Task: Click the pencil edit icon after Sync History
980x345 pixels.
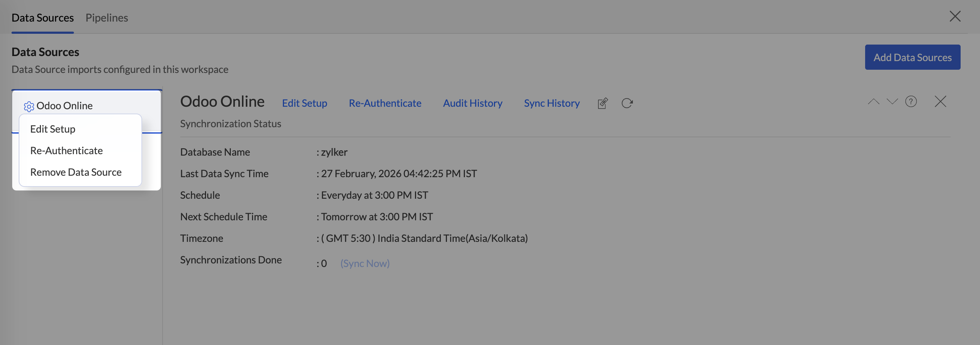Action: tap(603, 103)
